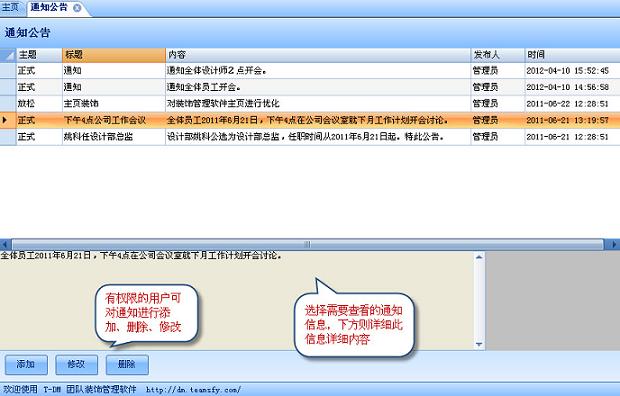Click row header of 姚科任设计部总监 row
This screenshot has width=620, height=396.
click(8, 137)
